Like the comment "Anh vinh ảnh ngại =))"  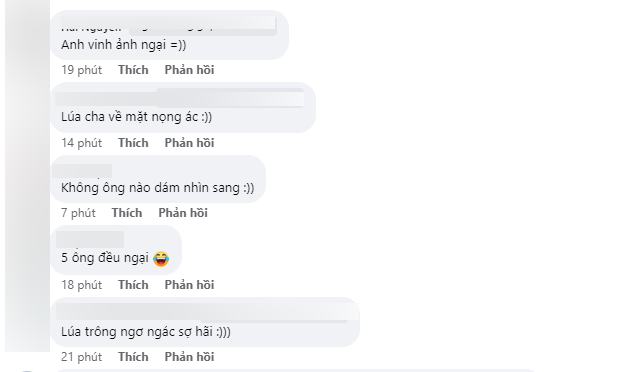tap(133, 70)
